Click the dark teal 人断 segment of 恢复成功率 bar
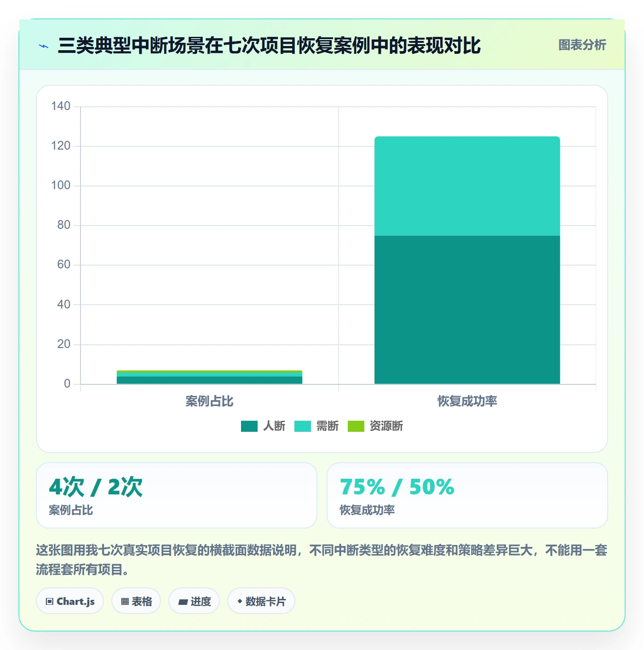The height and width of the screenshot is (650, 644). 467,310
